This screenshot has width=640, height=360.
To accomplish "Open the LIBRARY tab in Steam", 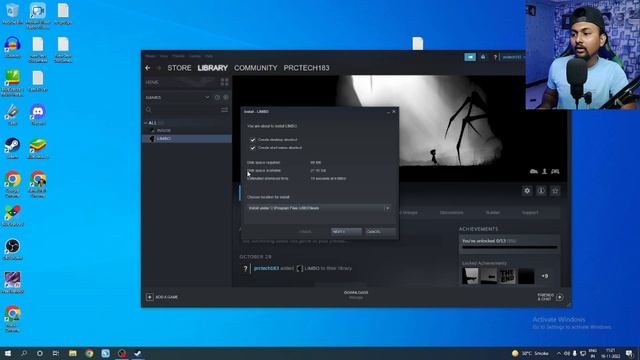I will click(213, 68).
